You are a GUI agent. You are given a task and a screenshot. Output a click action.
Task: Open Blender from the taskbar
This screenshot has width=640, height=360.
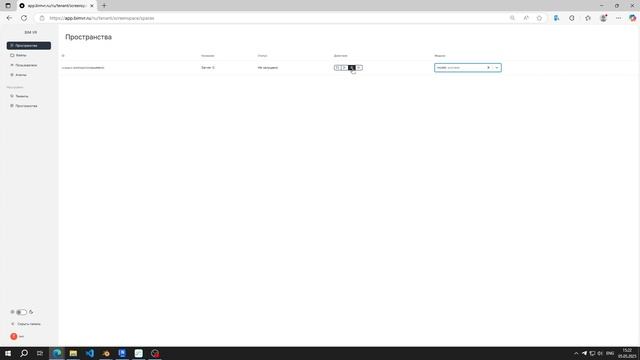[106, 353]
